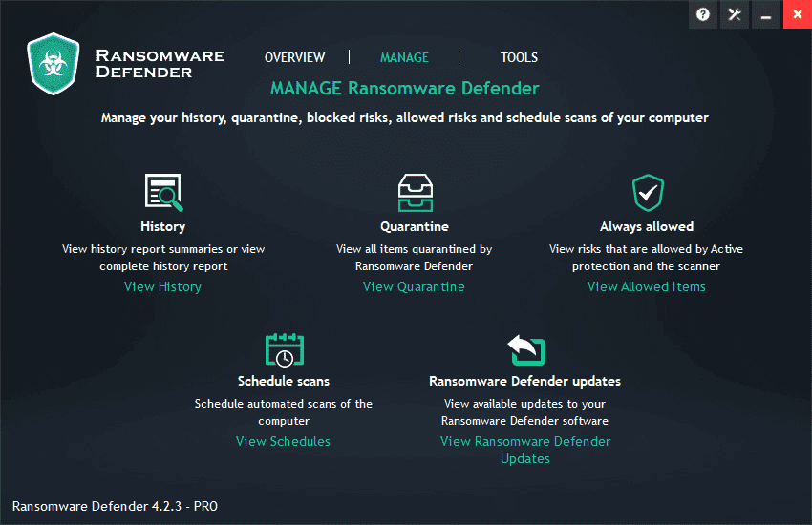
Task: Click the History report magnifier icon
Action: (163, 193)
